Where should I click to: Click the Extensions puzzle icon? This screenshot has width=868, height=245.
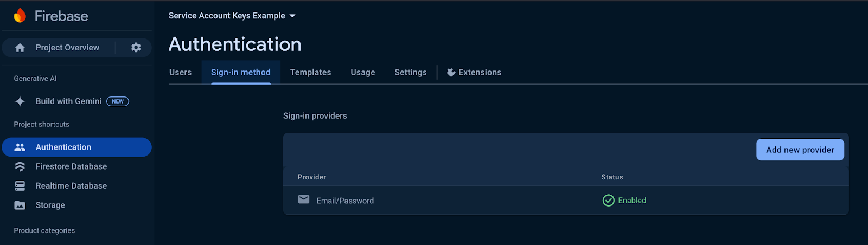click(x=451, y=72)
